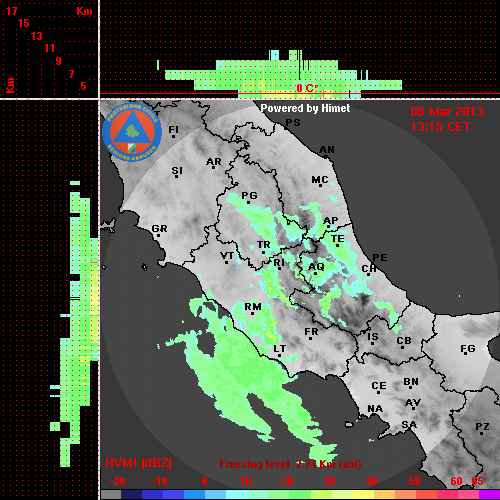Click the FI city label
This screenshot has width=500, height=500.
(174, 129)
